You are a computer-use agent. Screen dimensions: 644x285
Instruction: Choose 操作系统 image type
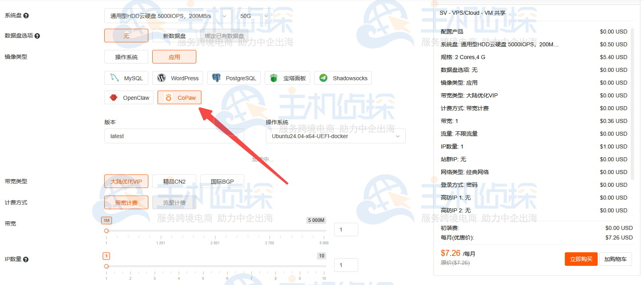pyautogui.click(x=126, y=57)
